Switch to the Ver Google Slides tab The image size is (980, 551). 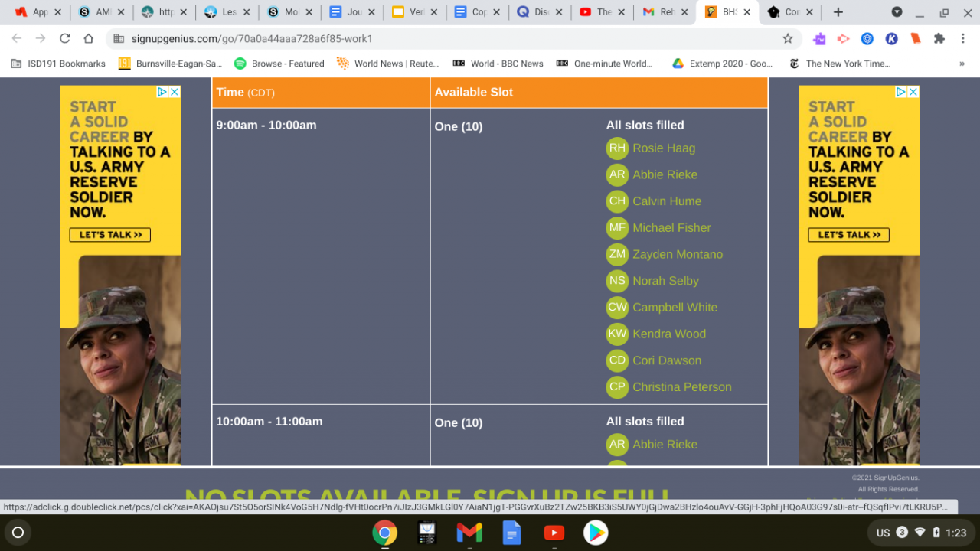(414, 12)
